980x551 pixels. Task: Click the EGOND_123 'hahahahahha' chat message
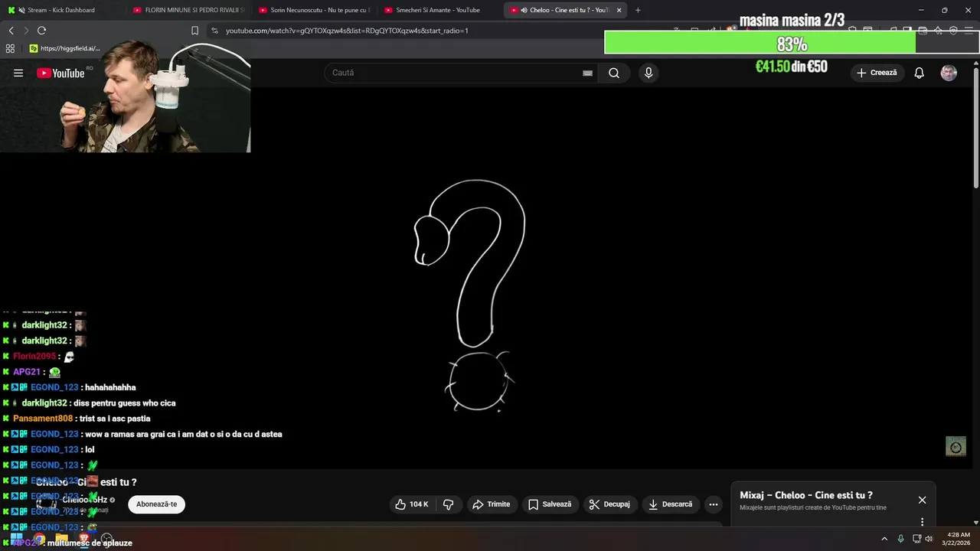[x=69, y=387]
